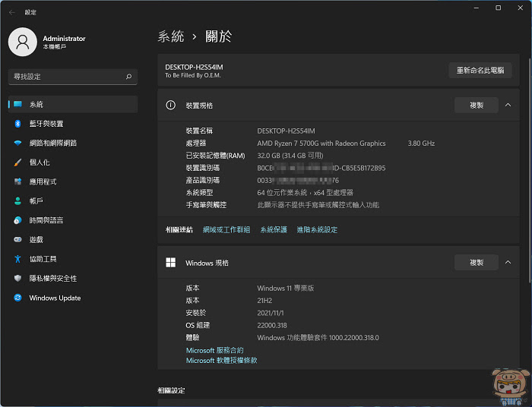The height and width of the screenshot is (407, 532).
Task: Click the back arrow icon in Settings
Action: pos(12,13)
